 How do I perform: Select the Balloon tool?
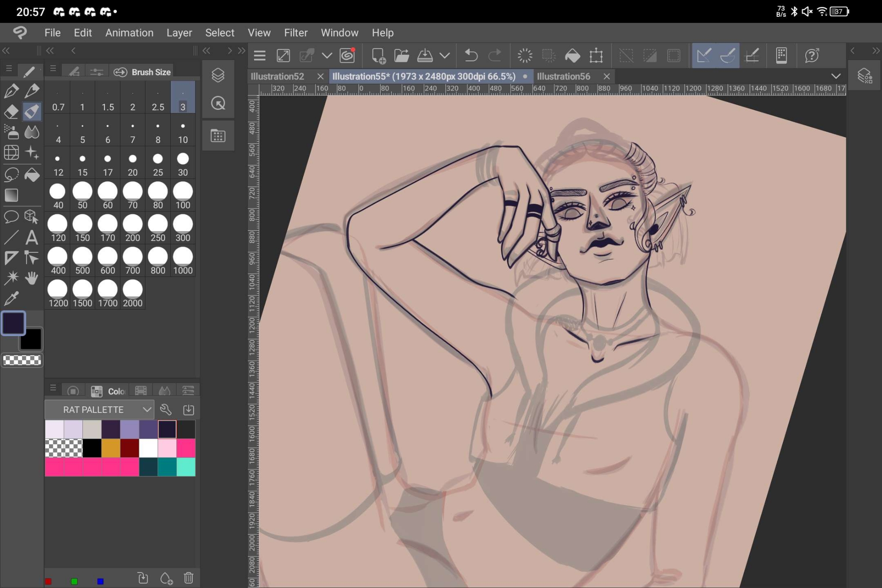point(11,217)
